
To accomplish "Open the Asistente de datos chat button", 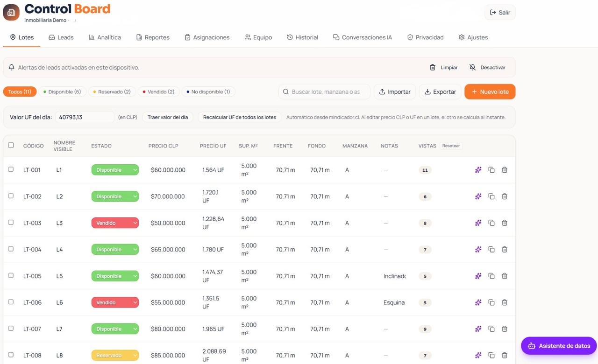I will (559, 346).
